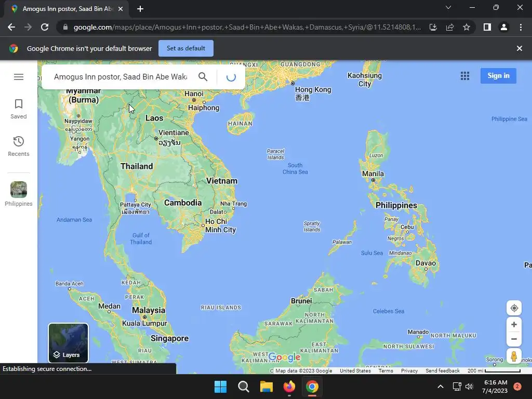
Task: Click the Ho Chi Minh City label
Action: tap(220, 225)
